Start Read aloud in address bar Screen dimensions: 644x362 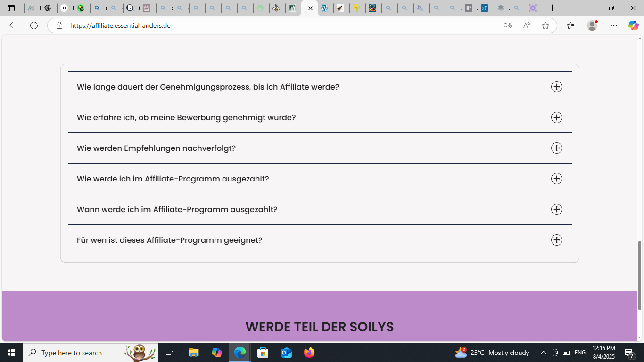[x=527, y=25]
